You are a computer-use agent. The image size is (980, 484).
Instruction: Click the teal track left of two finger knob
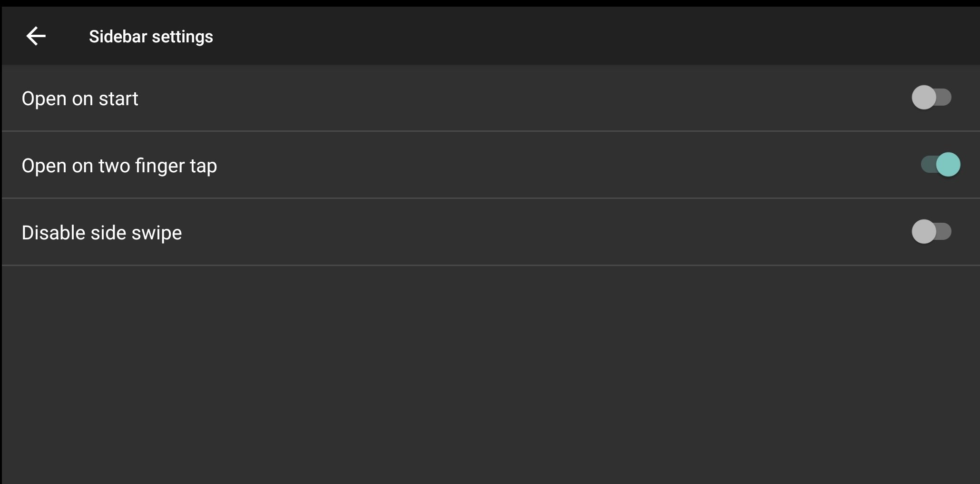pyautogui.click(x=928, y=165)
